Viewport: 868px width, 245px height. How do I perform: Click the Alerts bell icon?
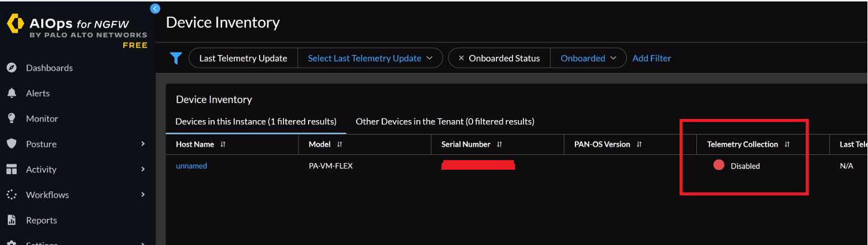pyautogui.click(x=11, y=93)
